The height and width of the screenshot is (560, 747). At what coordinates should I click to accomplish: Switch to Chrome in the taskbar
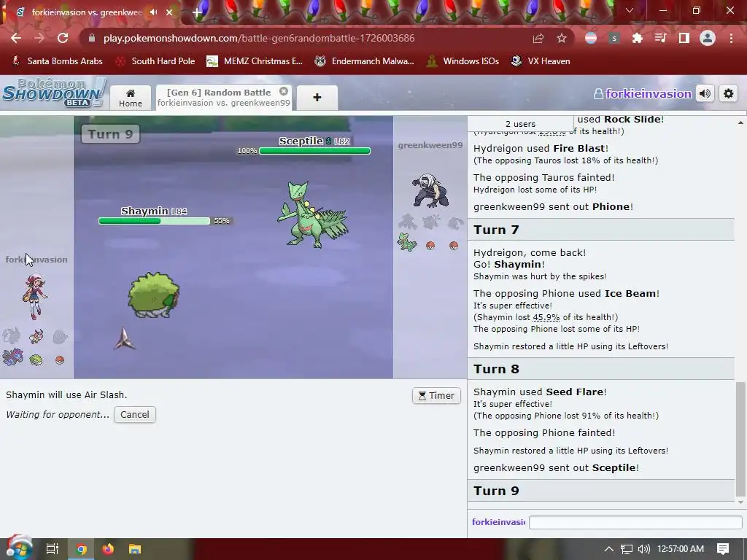click(82, 549)
